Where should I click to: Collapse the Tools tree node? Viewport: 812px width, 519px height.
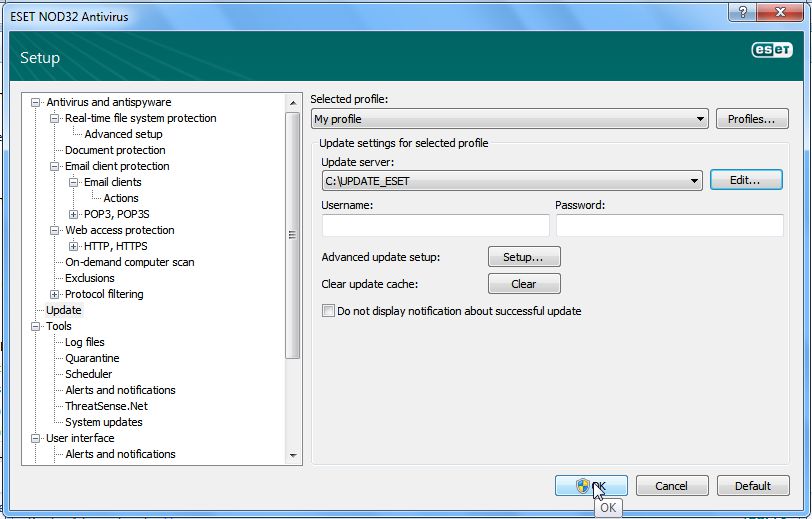coord(35,326)
